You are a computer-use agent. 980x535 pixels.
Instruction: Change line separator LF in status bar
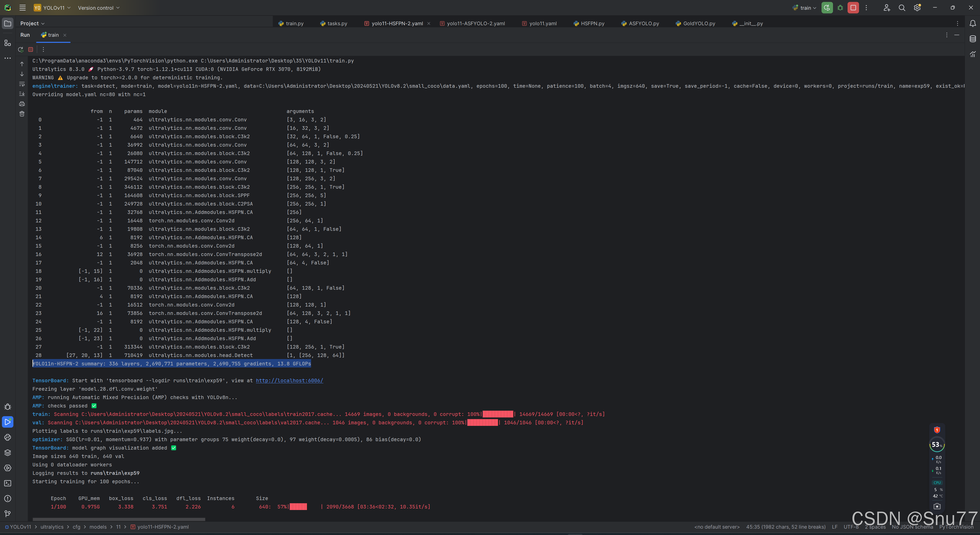click(835, 527)
